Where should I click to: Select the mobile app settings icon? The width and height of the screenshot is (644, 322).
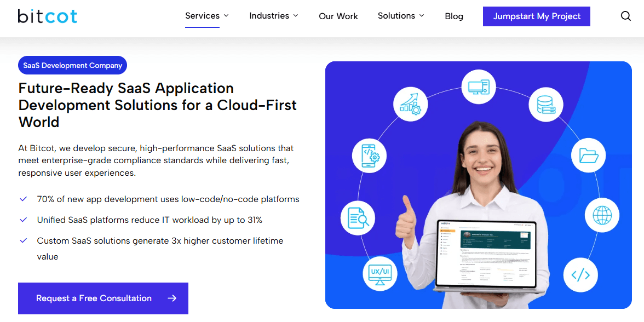(x=369, y=155)
